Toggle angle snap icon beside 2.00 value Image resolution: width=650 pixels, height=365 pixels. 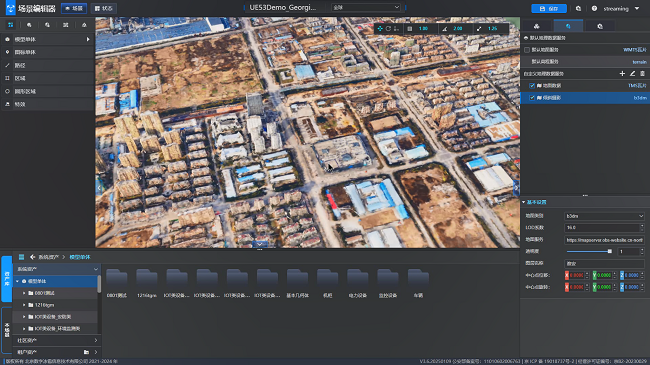445,29
